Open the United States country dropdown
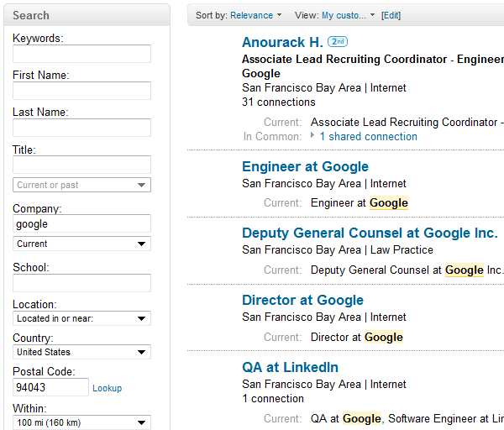This screenshot has height=430, width=504. pos(81,352)
